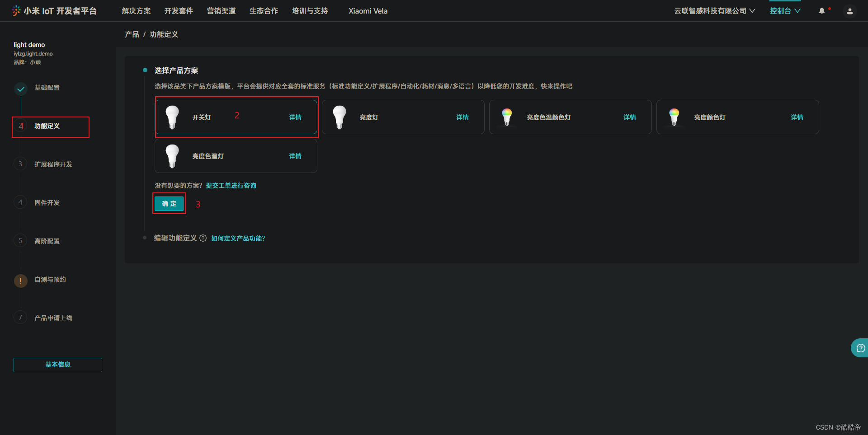Select the 亮度色温颜色灯 solution card
868x435 pixels.
571,117
